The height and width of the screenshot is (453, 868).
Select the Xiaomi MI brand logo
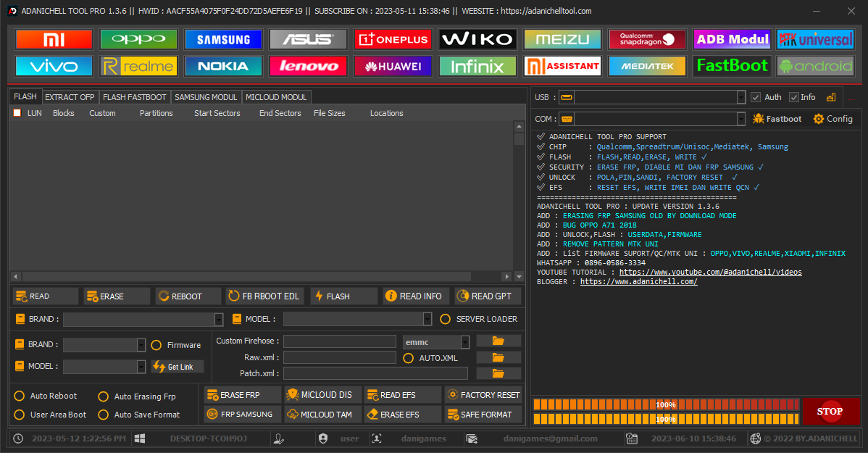[54, 39]
